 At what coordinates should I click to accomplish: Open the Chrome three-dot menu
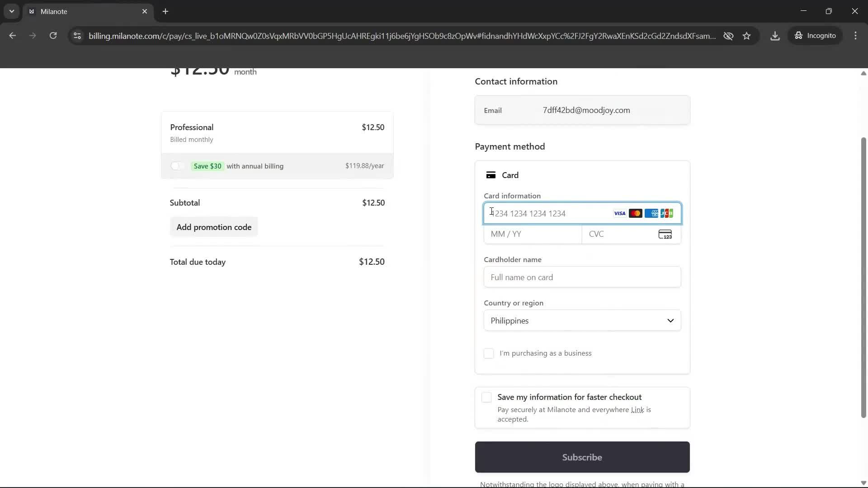856,36
